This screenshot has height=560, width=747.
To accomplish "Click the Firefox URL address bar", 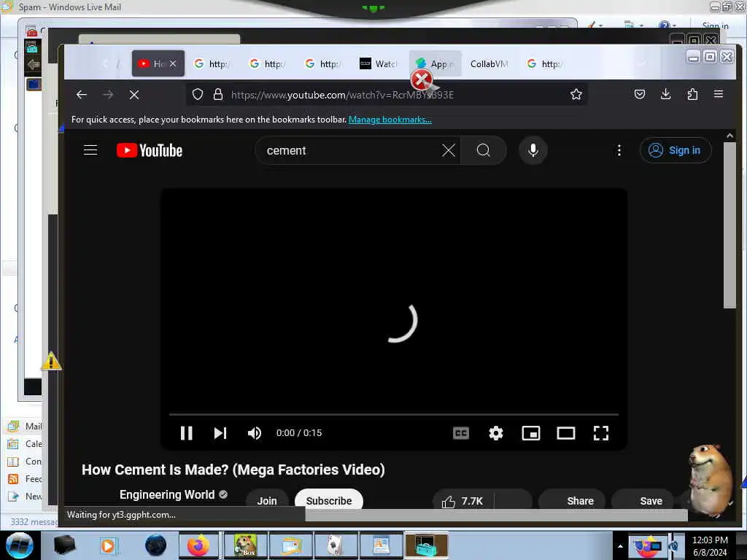I will [x=387, y=94].
